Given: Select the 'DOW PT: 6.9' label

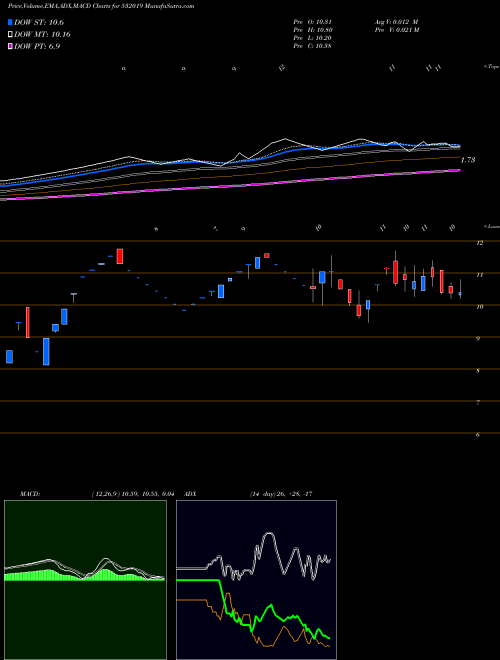Looking at the screenshot, I should [x=37, y=46].
